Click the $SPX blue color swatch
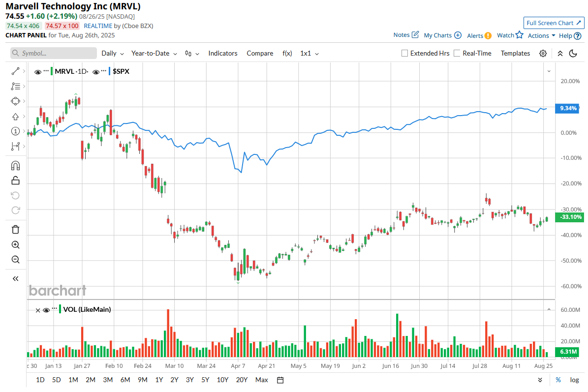Screen dimensions: 588x392 pos(110,71)
